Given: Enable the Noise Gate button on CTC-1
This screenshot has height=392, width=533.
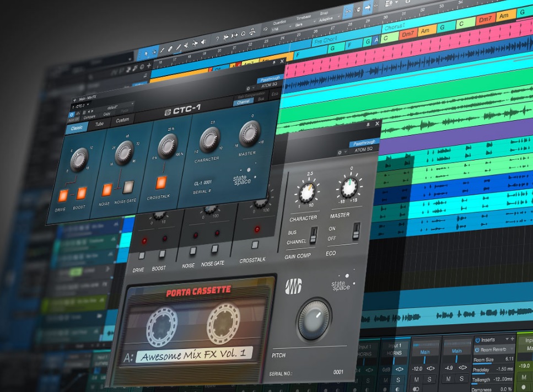Looking at the screenshot, I should (x=128, y=187).
